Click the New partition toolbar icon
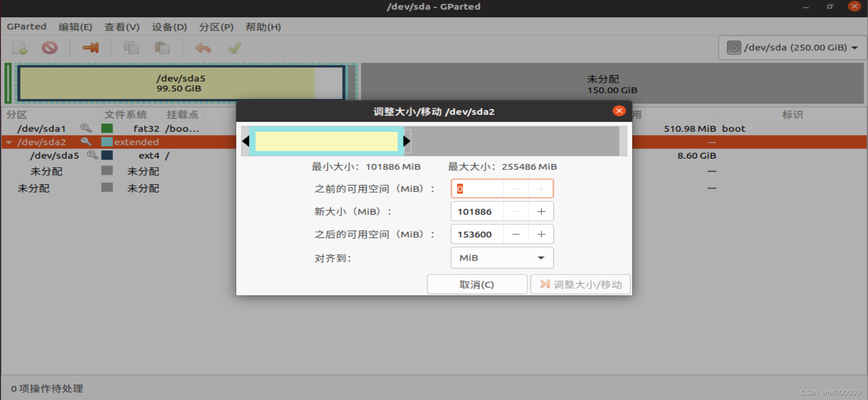868x400 pixels. click(20, 48)
